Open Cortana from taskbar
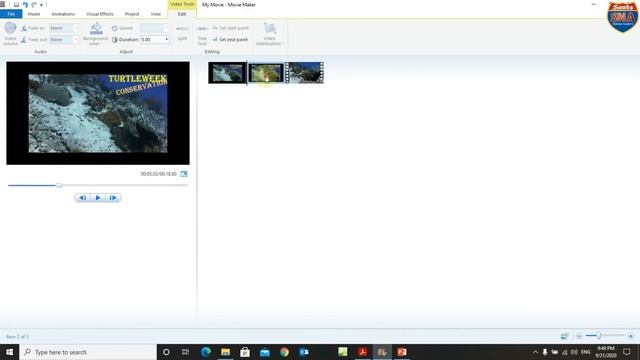The height and width of the screenshot is (360, 640). point(166,352)
